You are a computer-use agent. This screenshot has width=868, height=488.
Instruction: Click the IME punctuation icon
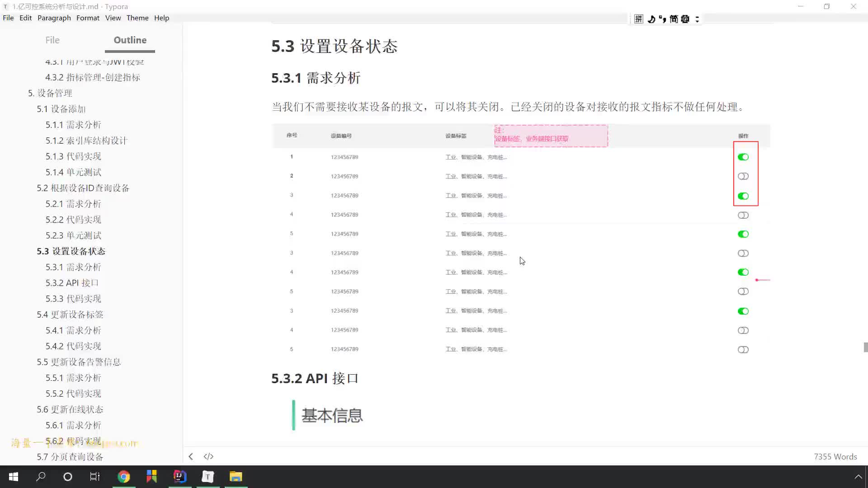coord(662,19)
